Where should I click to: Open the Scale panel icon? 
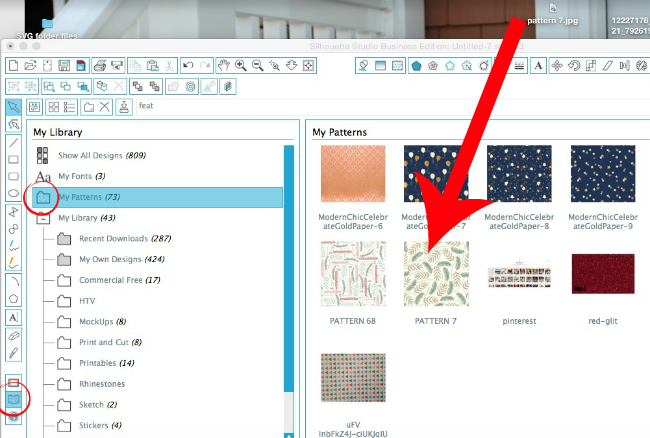pos(591,65)
